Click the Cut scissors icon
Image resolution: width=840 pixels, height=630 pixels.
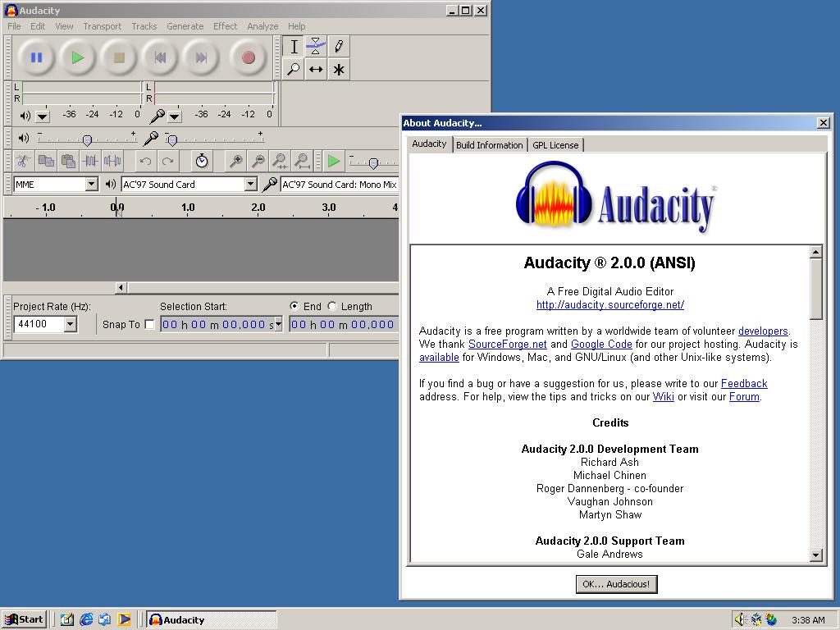pyautogui.click(x=24, y=161)
